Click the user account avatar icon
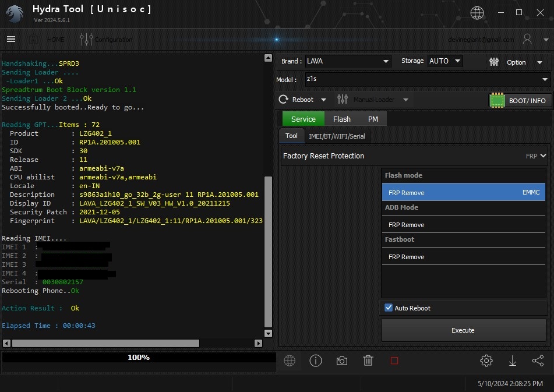The image size is (554, 392). 527,39
